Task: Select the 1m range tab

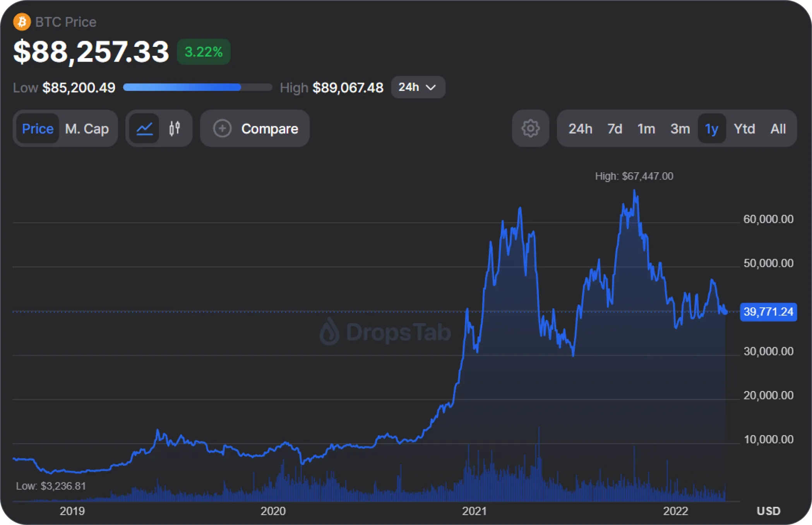Action: coord(646,129)
